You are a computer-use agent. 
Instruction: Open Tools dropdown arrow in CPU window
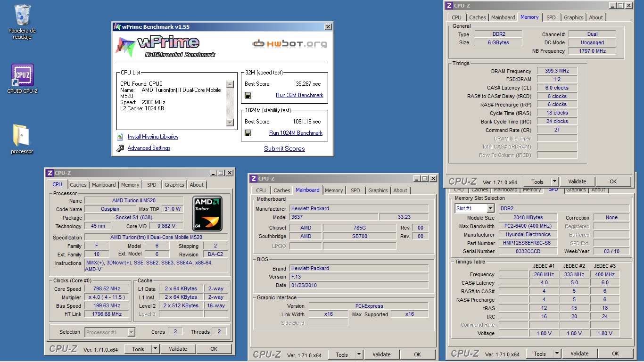coord(156,349)
